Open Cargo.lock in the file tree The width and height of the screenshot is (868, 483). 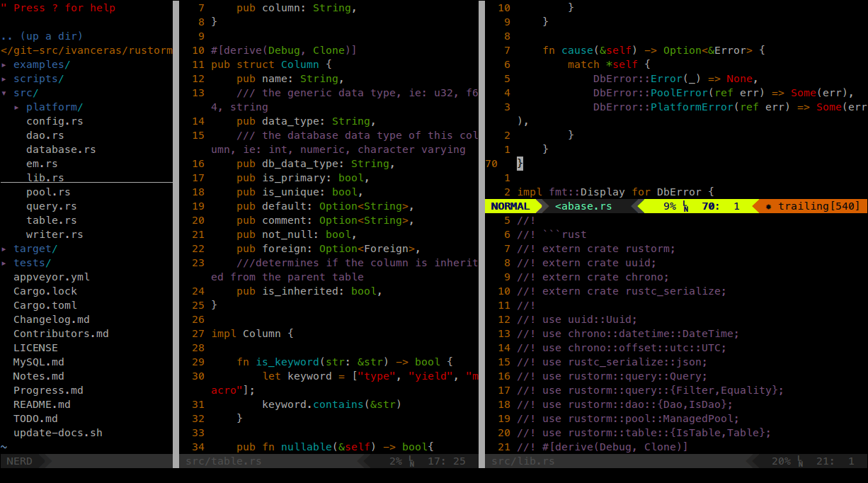pos(45,291)
